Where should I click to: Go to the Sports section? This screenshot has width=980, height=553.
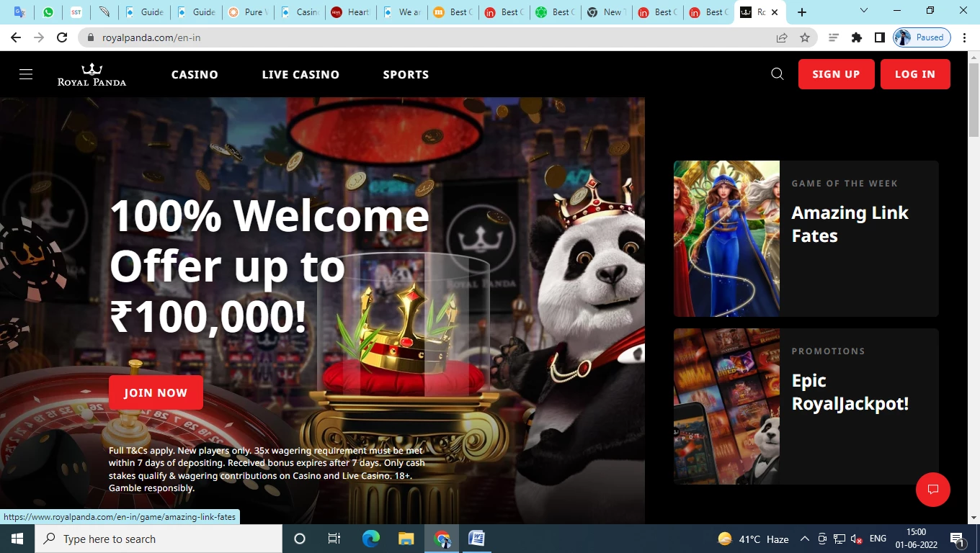point(406,75)
